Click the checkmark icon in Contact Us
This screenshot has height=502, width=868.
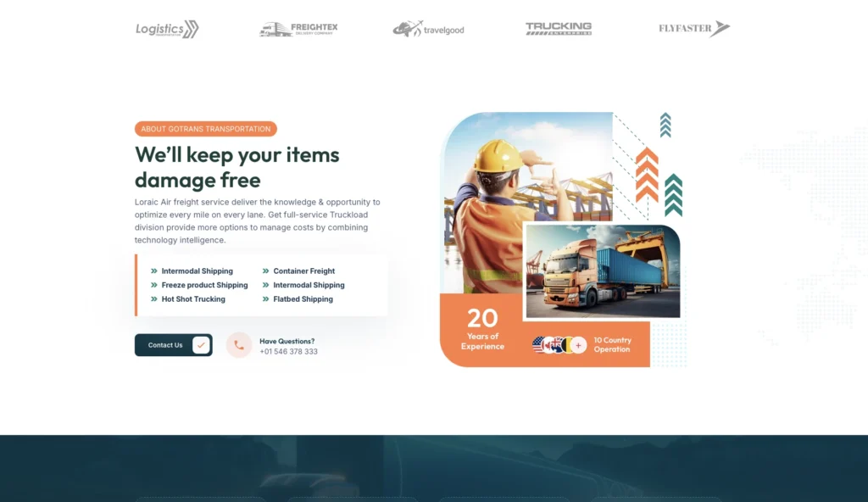201,345
